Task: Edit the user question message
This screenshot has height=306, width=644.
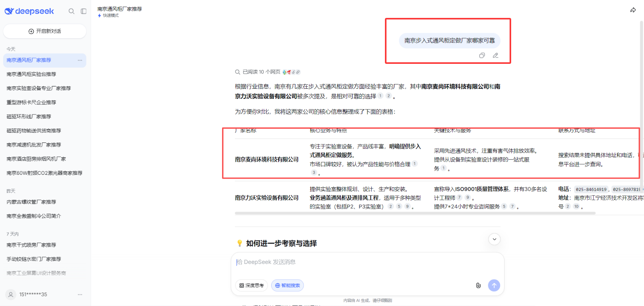Action: coord(496,55)
